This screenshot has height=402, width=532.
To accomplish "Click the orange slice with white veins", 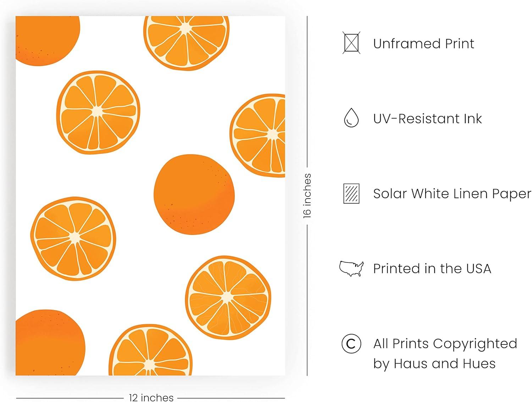I will click(x=228, y=297).
